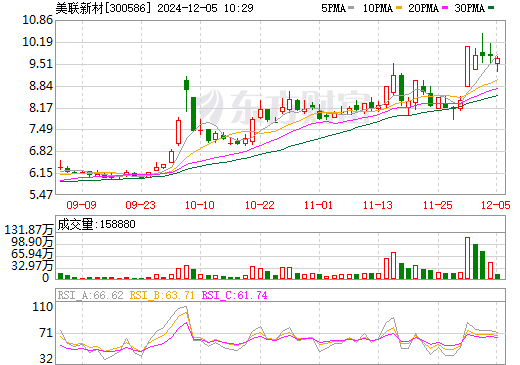Viewport: 520px width, 365px height.
Task: Click the date label 09-23
Action: [140, 205]
